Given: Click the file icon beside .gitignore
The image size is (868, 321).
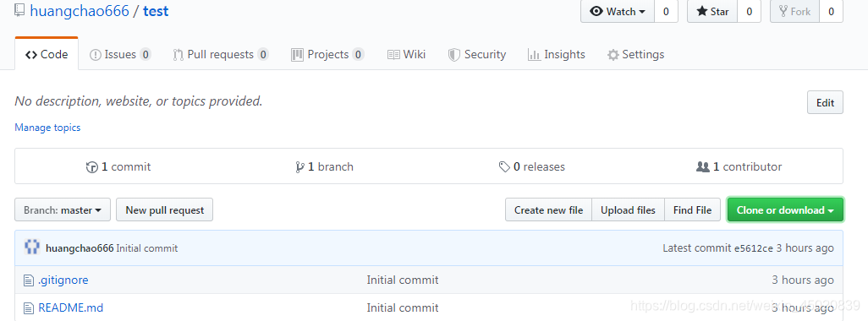Looking at the screenshot, I should tap(28, 280).
